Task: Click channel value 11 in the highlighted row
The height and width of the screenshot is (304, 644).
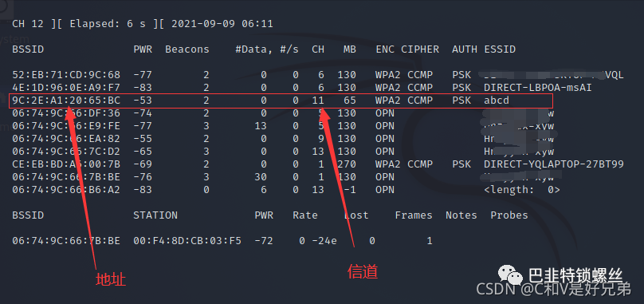Action: coord(318,101)
